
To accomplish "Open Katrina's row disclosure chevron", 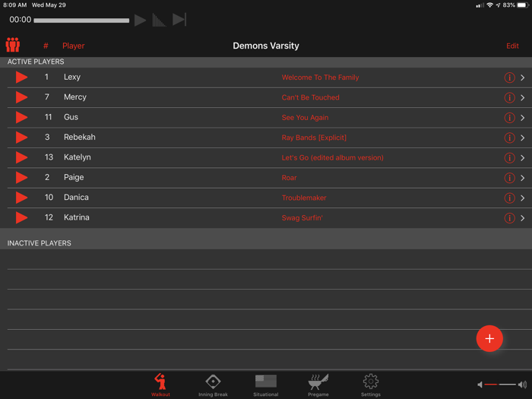I will [x=523, y=218].
